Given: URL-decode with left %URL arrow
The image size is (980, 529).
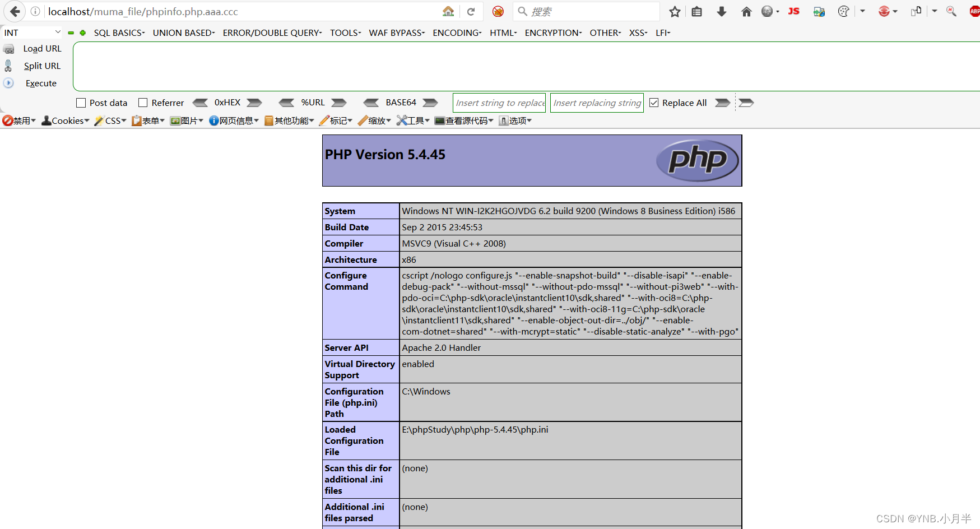Looking at the screenshot, I should [286, 103].
